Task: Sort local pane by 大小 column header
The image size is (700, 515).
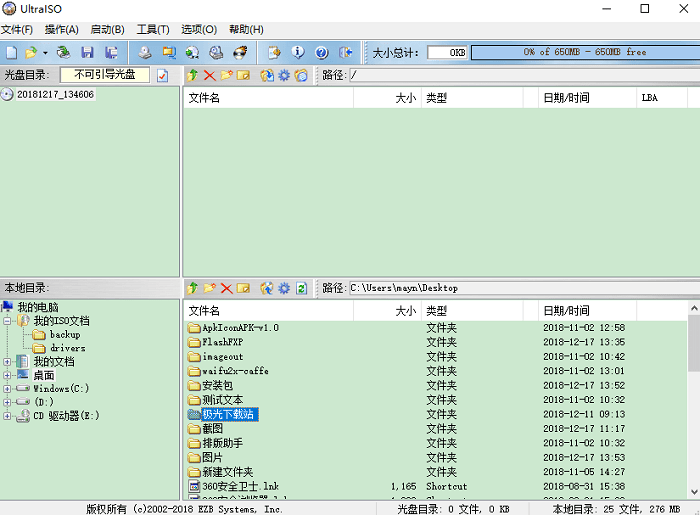Action: (x=388, y=311)
